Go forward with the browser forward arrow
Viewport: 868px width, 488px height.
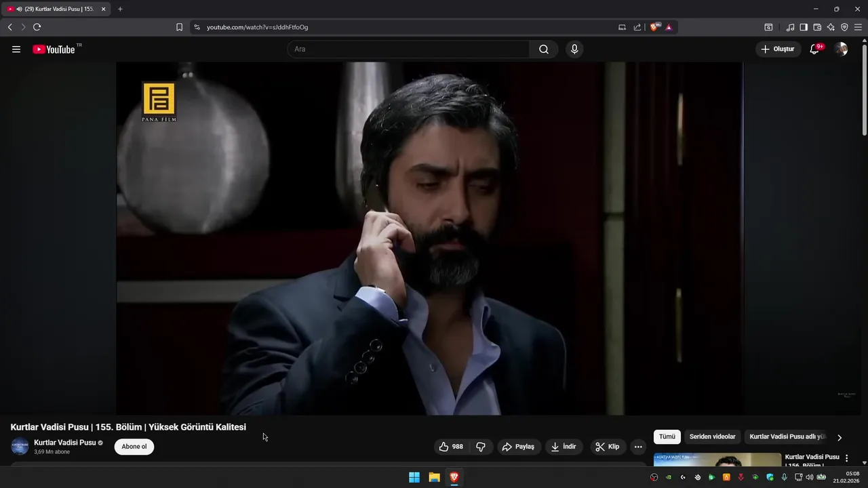23,27
